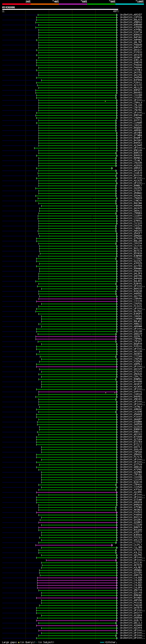146x644 pixels.
Task: Select the UniRef100_P00503 label
Action: coord(131,512)
